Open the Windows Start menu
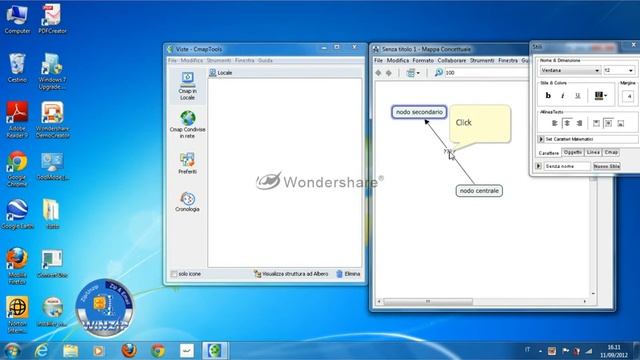The height and width of the screenshot is (360, 640). 11,351
